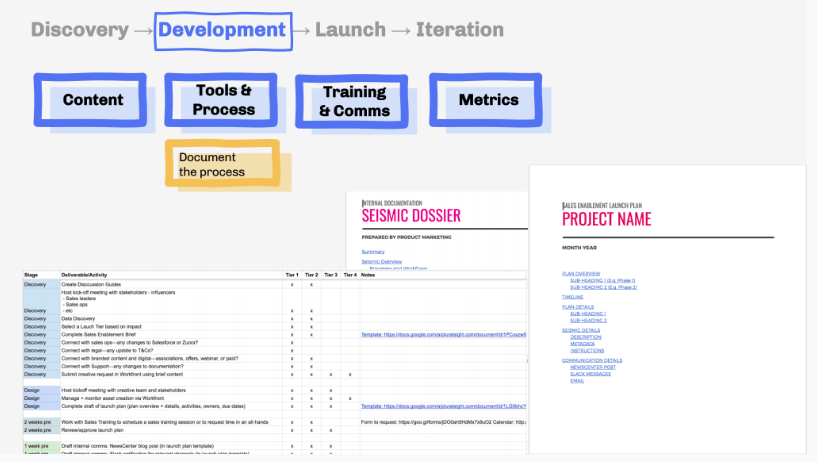
Task: Click the Tier 4 x in Manage + monitor row
Action: 350,398
